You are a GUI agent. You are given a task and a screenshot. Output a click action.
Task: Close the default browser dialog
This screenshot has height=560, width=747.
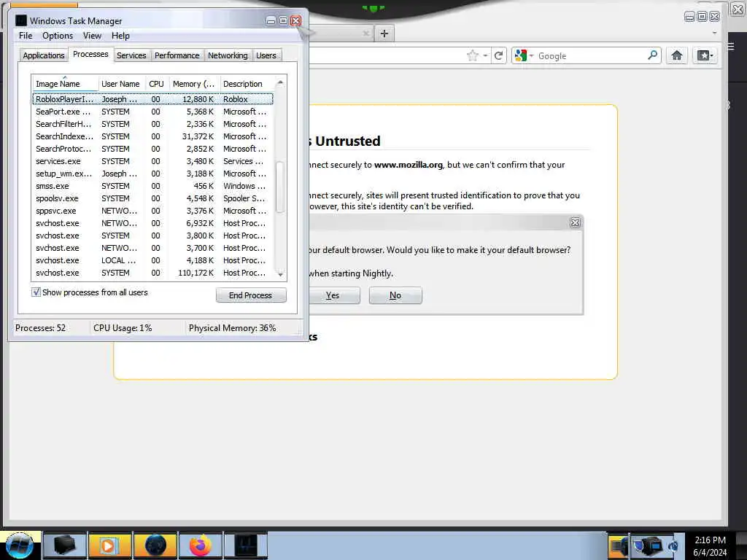[575, 222]
